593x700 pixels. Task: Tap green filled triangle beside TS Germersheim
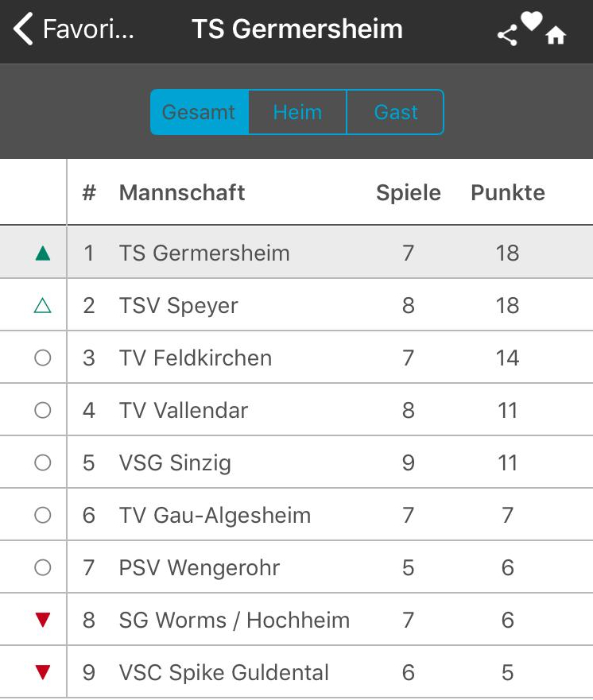pyautogui.click(x=43, y=253)
